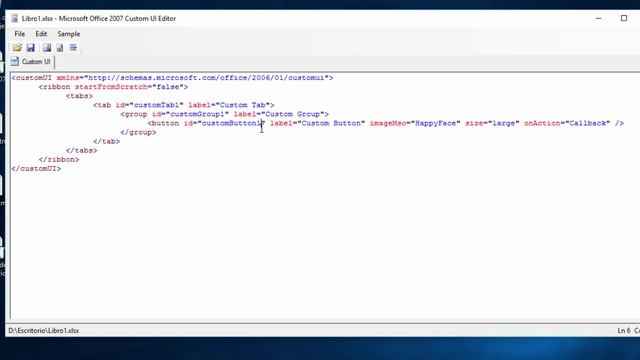Click the "customGroup1" id value
Viewport: 640px width, 360px height.
[197, 114]
